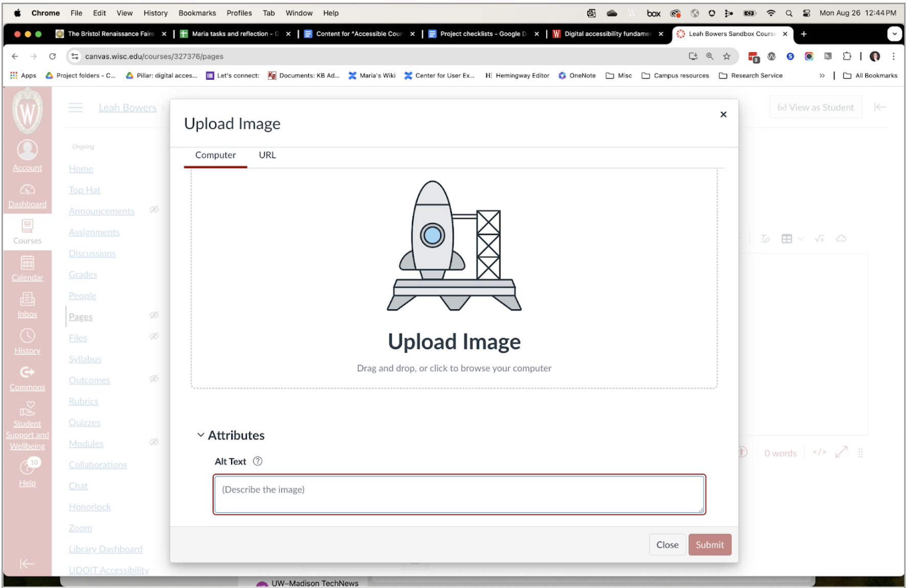Open the HTML editor with the </> icon
Image resolution: width=907 pixels, height=588 pixels.
820,453
